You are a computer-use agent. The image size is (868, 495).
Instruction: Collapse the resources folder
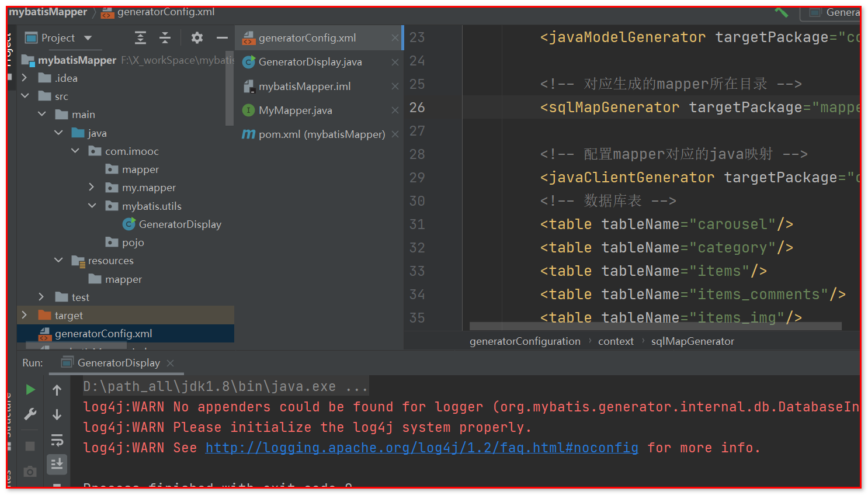click(x=58, y=260)
